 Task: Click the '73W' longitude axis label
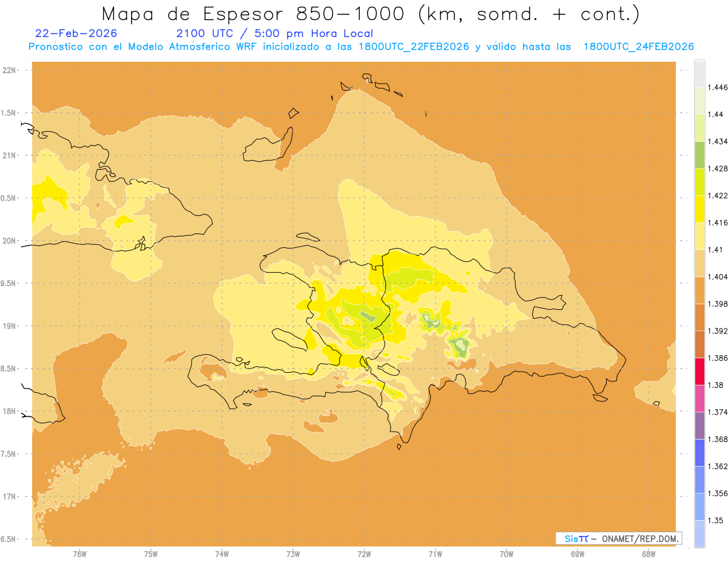point(293,554)
